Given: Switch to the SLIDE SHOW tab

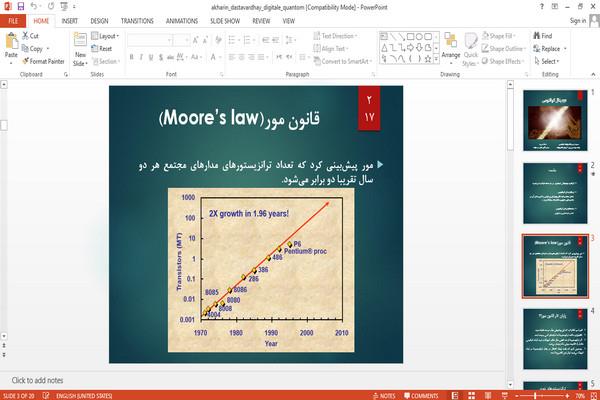Looking at the screenshot, I should coord(225,21).
